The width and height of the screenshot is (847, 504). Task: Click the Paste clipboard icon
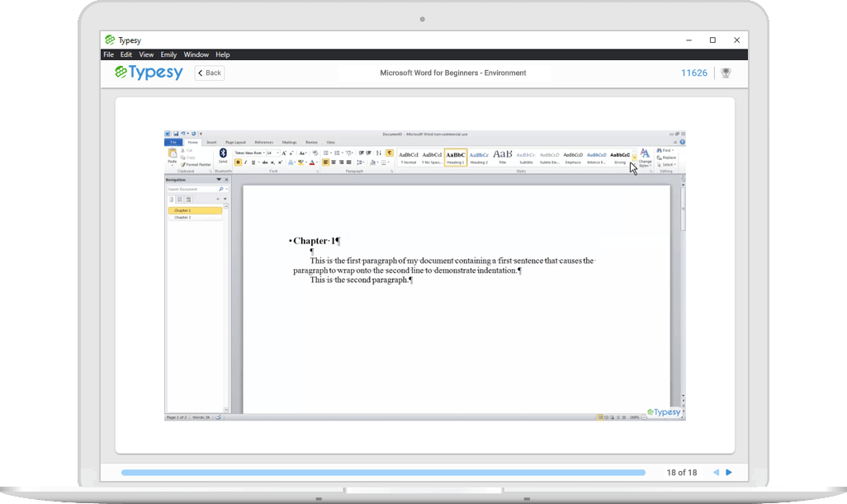pyautogui.click(x=173, y=155)
